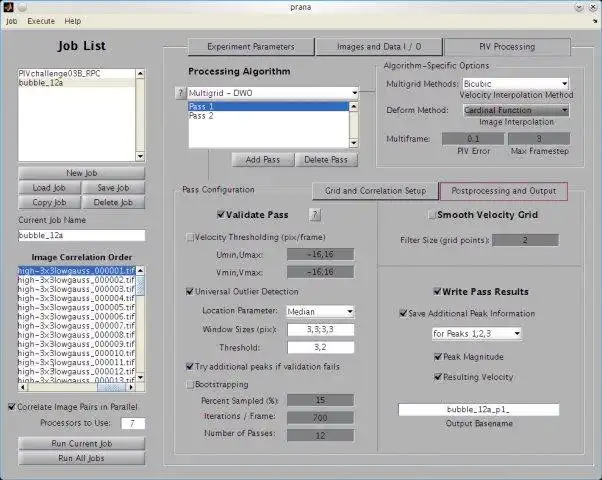The height and width of the screenshot is (480, 602).
Task: Click the Job List scrollbar down arrow
Action: pyautogui.click(x=140, y=156)
